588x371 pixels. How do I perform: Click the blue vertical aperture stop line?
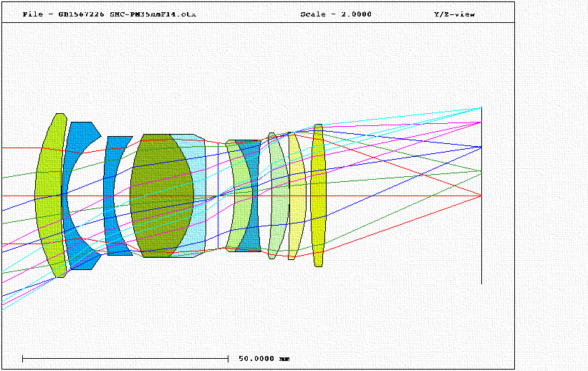(x=218, y=196)
